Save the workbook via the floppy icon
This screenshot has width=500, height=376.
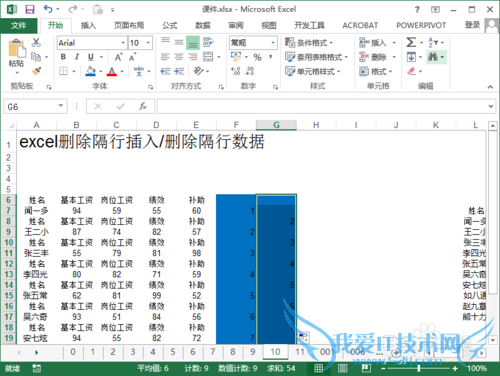point(30,9)
